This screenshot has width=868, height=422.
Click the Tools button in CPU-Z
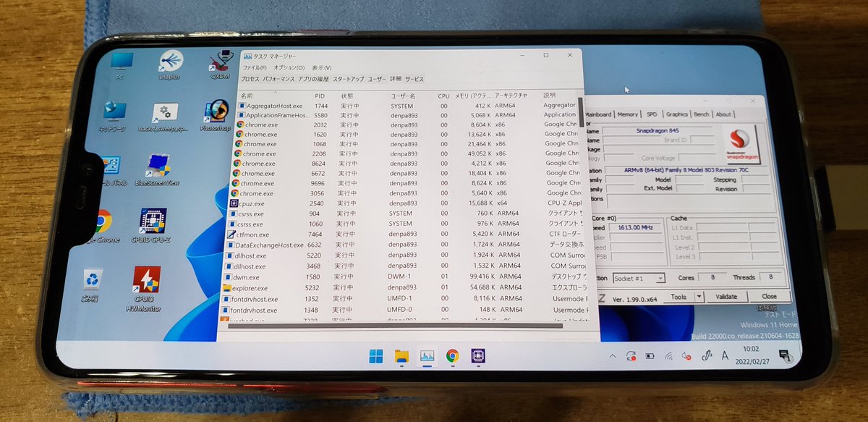678,296
